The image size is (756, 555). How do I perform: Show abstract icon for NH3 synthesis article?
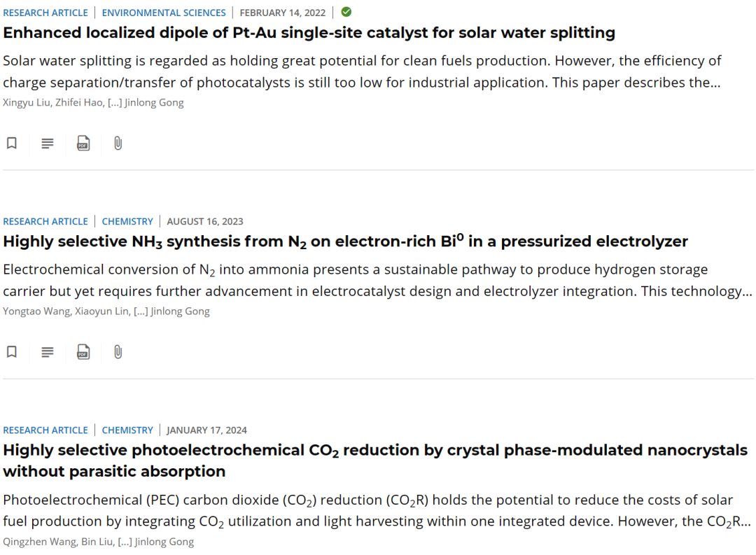click(48, 352)
